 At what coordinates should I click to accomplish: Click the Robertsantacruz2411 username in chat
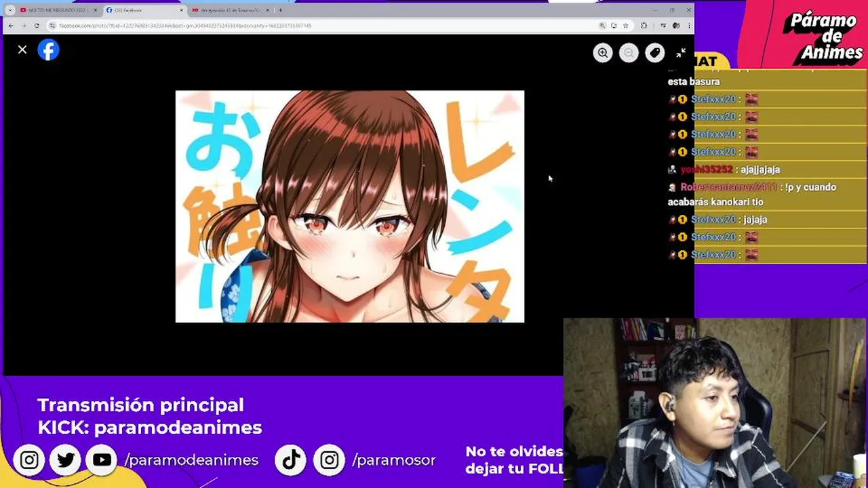(x=729, y=187)
